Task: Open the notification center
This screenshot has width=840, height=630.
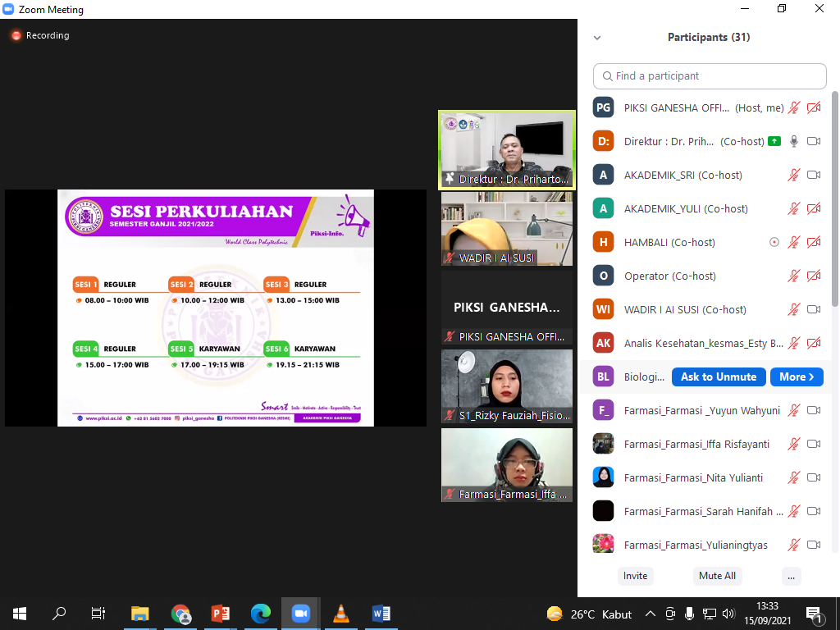Action: coord(815,614)
